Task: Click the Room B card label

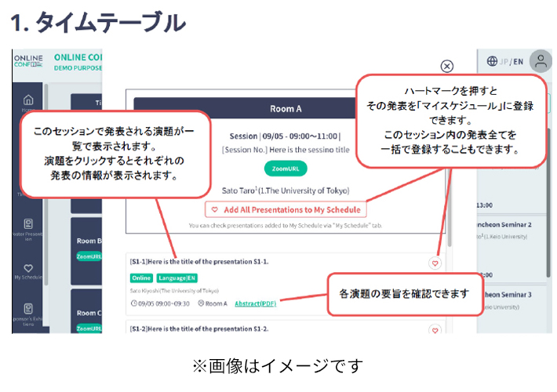Action: coord(89,241)
